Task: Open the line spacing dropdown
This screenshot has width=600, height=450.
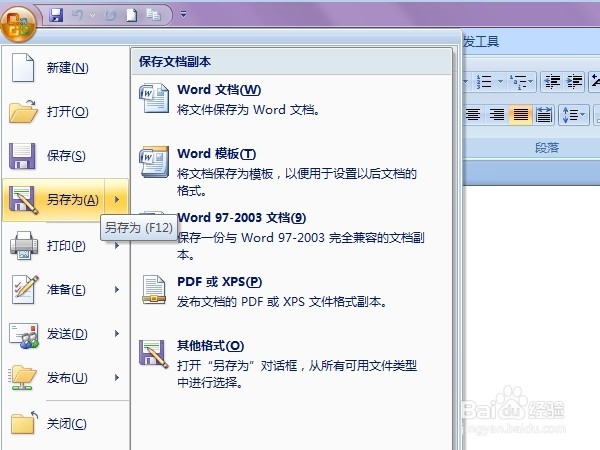Action: tap(574, 114)
